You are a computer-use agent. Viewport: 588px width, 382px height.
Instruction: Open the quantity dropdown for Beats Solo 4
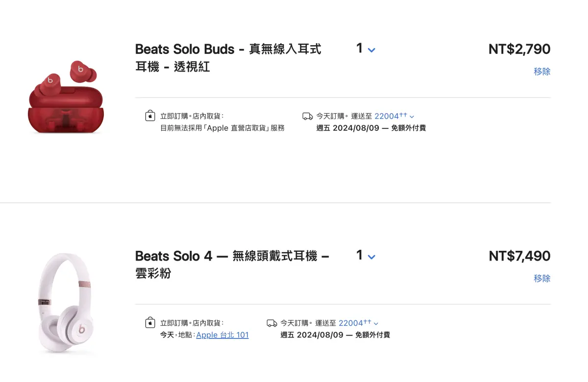click(365, 255)
